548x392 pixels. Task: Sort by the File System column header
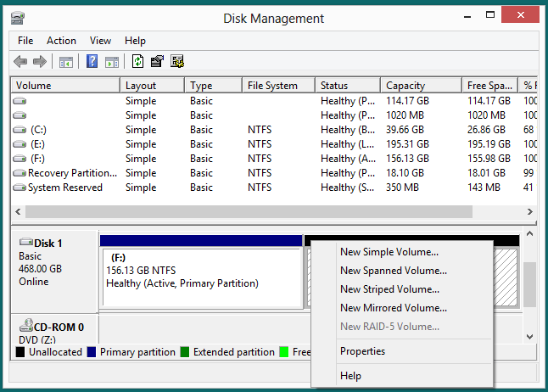278,86
